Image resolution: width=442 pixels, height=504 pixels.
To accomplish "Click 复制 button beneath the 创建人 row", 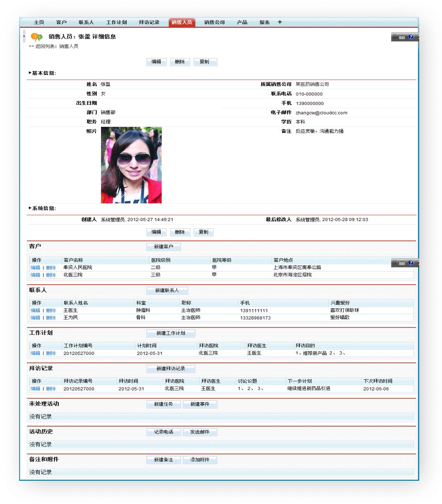I will [x=204, y=232].
